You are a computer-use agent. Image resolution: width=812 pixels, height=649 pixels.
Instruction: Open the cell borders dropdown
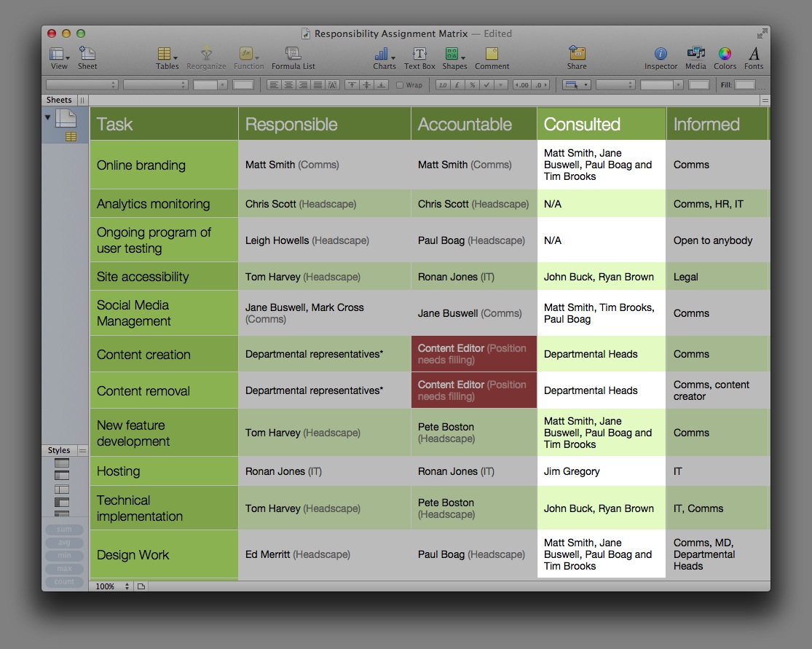pyautogui.click(x=576, y=85)
